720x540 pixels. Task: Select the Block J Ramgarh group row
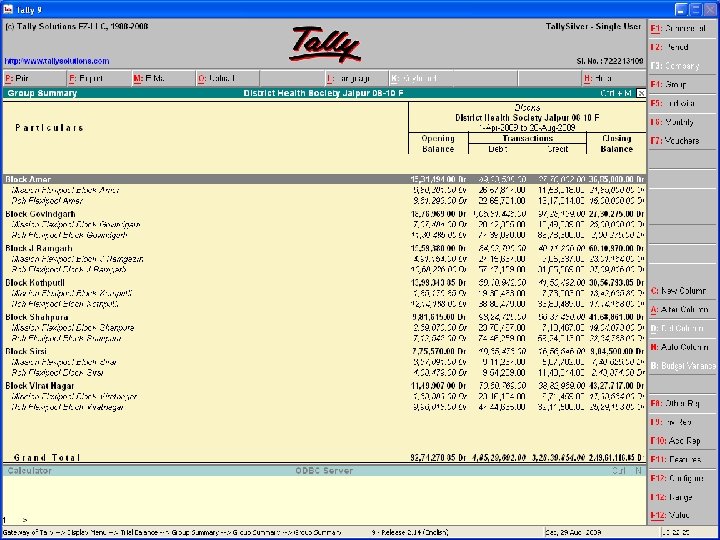click(324, 248)
